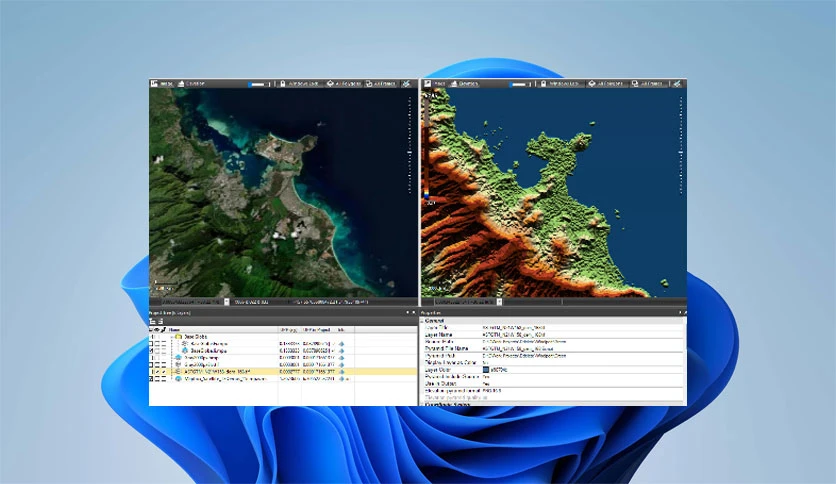Click the brush icon ending satellite viewer toolbar
Screen dimensions: 836x484
(407, 84)
